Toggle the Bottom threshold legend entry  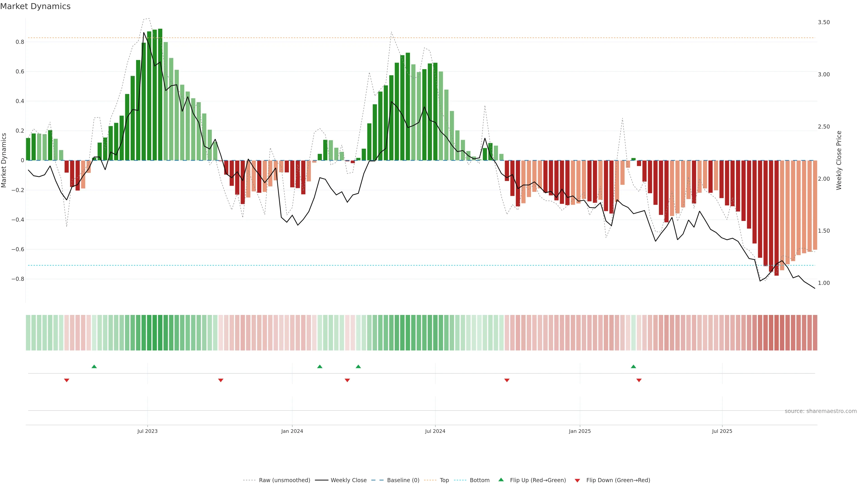pyautogui.click(x=479, y=480)
